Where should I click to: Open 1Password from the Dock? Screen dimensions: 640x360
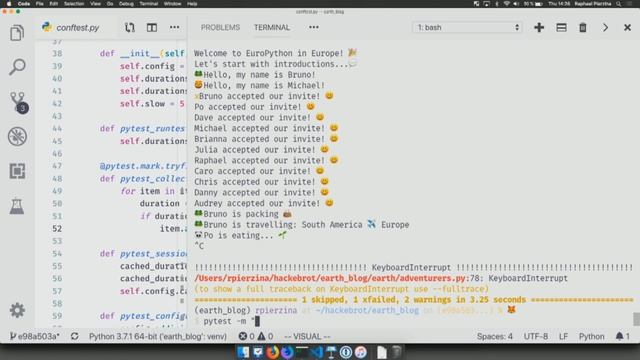(x=346, y=352)
